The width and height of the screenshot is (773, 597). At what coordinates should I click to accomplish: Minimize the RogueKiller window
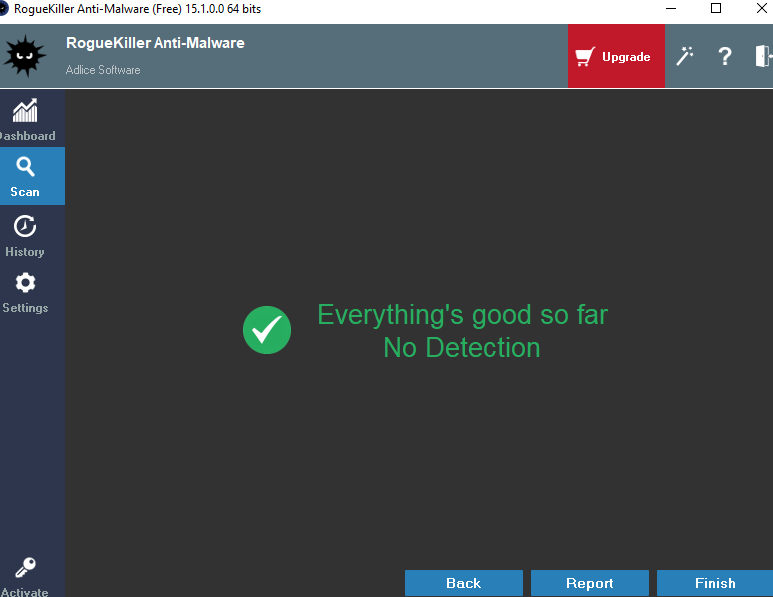click(x=671, y=8)
